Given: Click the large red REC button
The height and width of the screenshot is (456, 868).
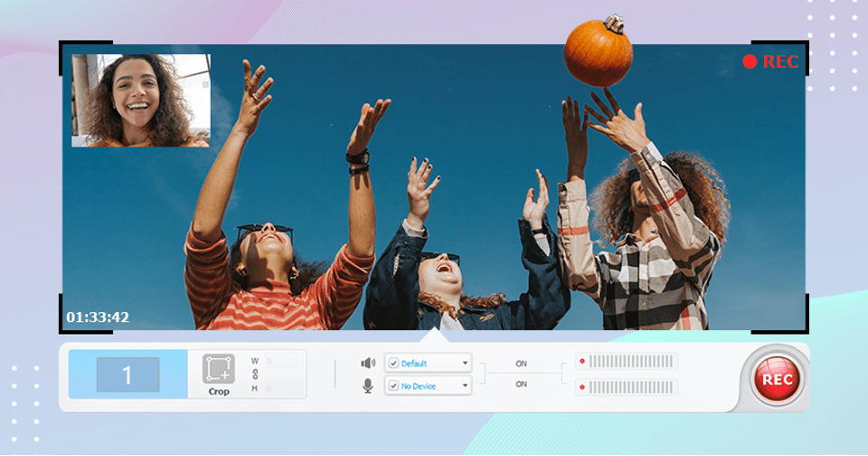Looking at the screenshot, I should 777,379.
